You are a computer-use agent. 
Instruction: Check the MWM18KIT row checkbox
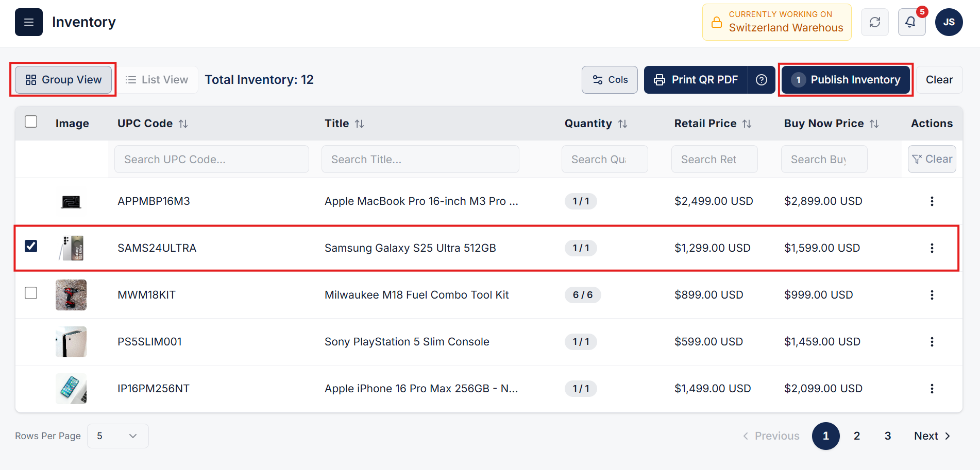31,293
